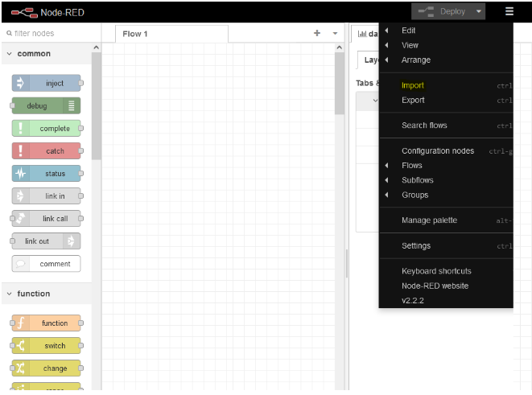Screen dimensions: 532x395
Task: Open Manage palette
Action: point(446,220)
